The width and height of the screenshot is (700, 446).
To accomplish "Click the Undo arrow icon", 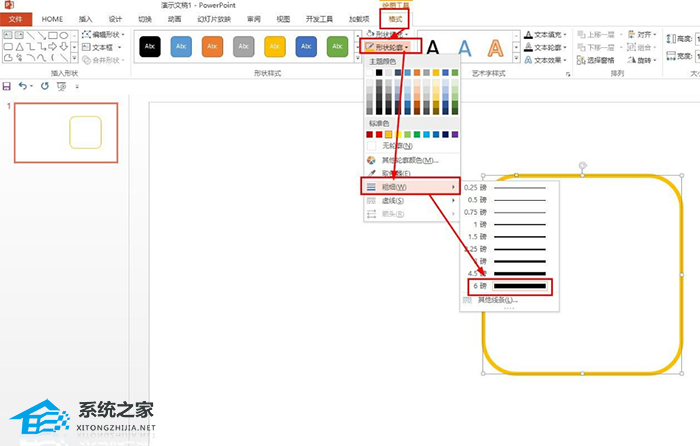I will (23, 86).
